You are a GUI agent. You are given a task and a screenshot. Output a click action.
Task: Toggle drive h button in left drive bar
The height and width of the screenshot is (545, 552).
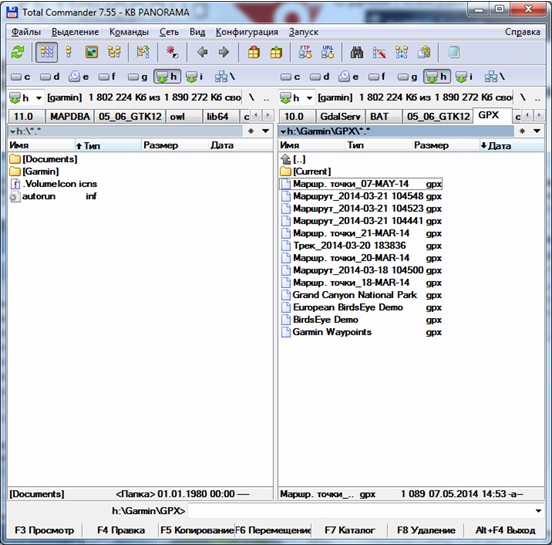[x=167, y=76]
